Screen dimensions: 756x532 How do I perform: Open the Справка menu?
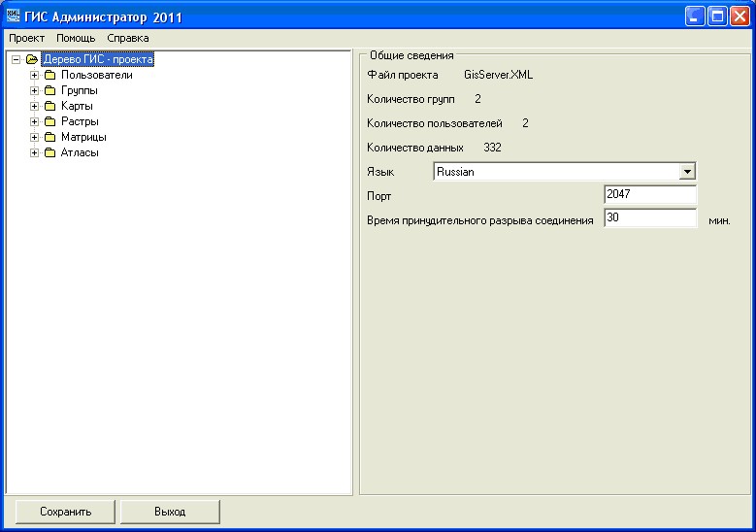128,38
